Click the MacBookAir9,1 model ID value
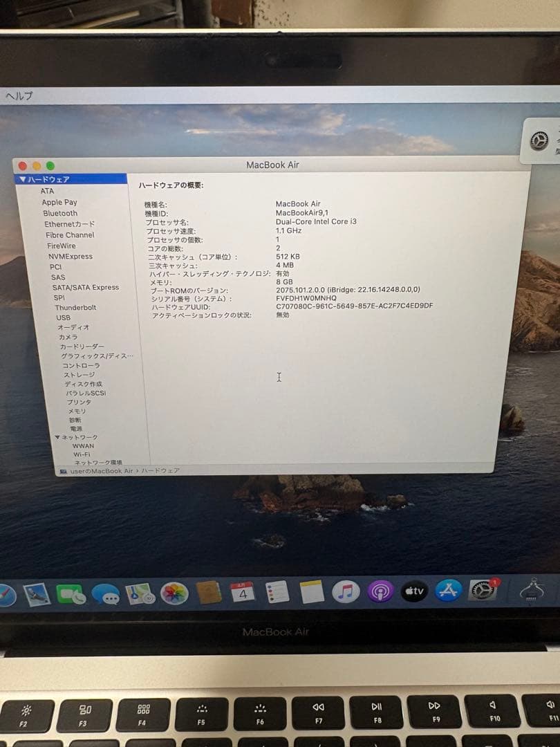Screen dimensions: 560x747 click(302, 212)
